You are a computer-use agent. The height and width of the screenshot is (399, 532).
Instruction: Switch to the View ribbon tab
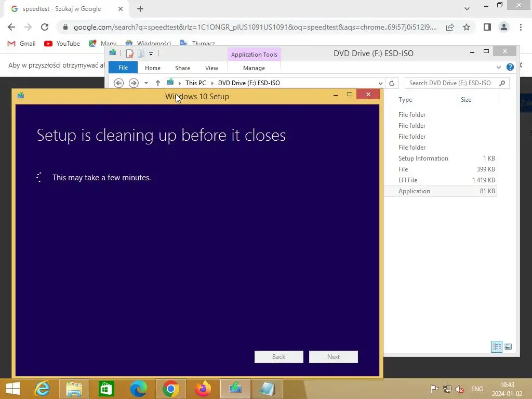click(x=211, y=68)
